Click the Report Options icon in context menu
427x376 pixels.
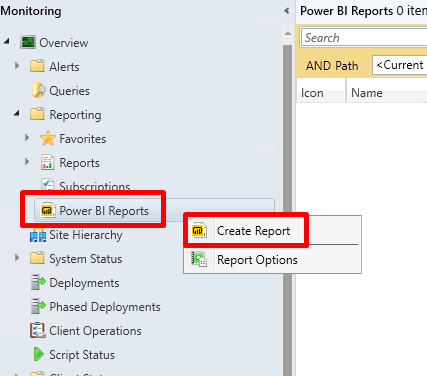point(199,259)
